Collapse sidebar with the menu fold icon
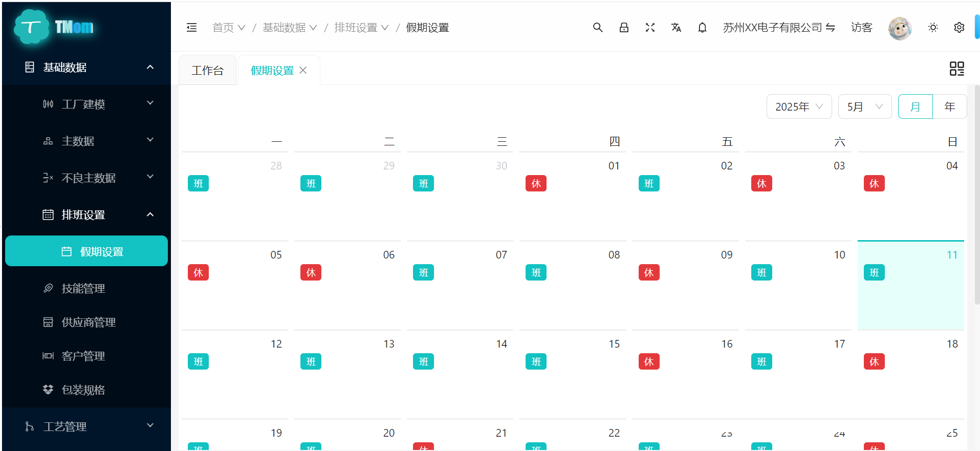980x451 pixels. pyautogui.click(x=192, y=28)
